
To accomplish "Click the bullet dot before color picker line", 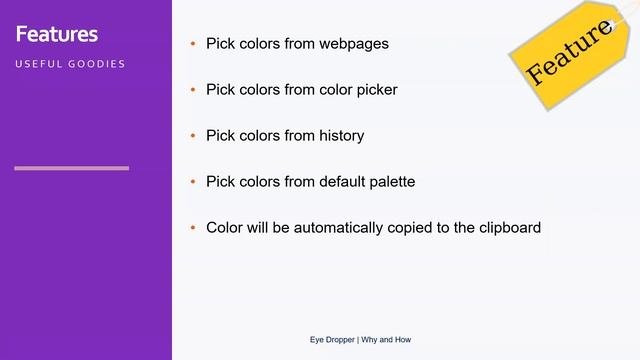I will tap(193, 89).
